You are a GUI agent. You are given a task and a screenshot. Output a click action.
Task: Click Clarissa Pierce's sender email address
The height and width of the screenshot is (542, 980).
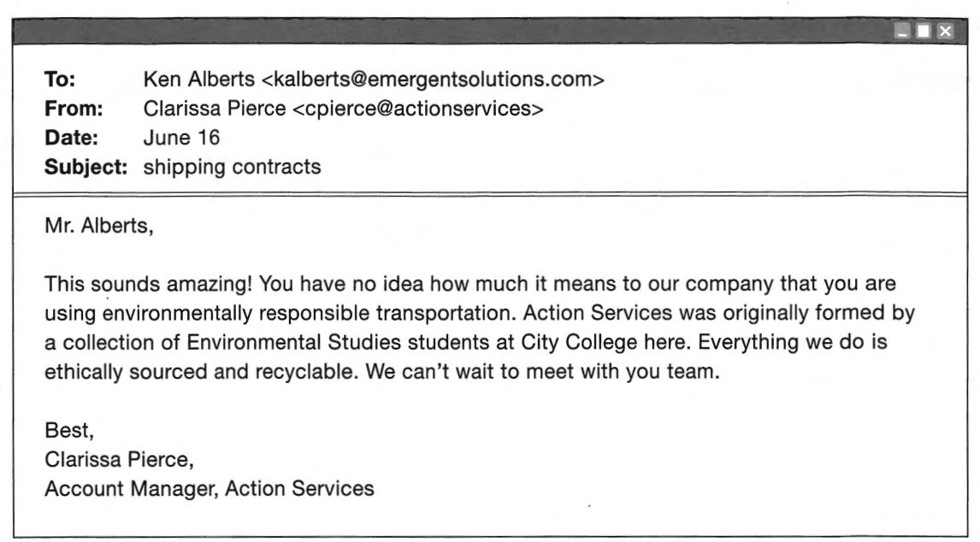click(x=418, y=109)
